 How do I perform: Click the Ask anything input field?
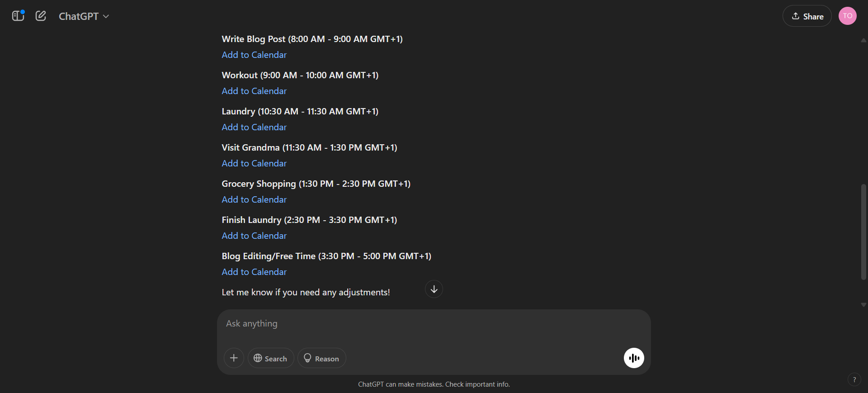click(425, 324)
